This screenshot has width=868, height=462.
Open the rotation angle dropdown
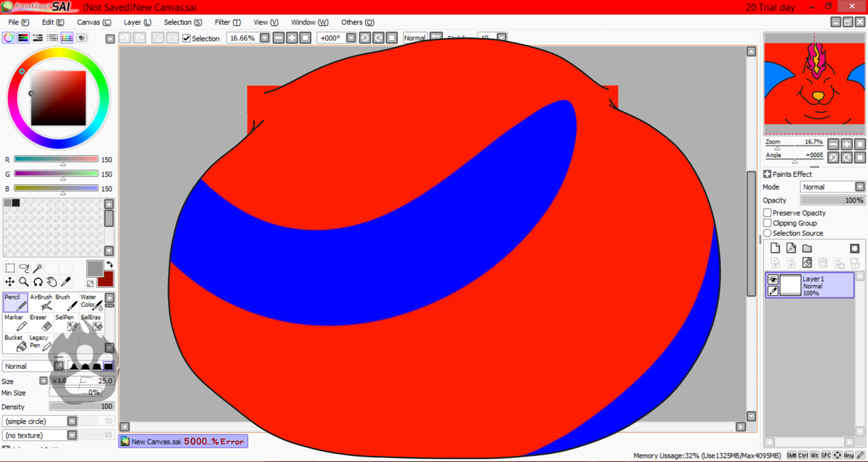(351, 38)
